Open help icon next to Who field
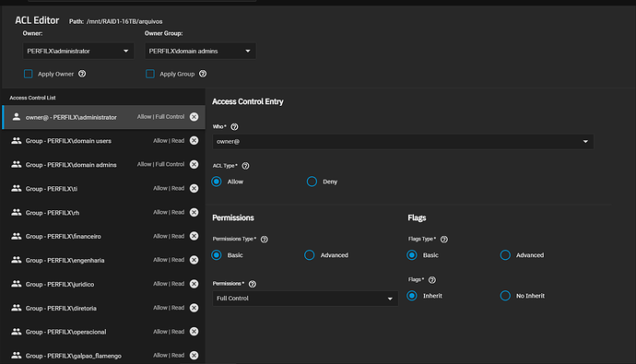This screenshot has height=364, width=636. (x=234, y=127)
